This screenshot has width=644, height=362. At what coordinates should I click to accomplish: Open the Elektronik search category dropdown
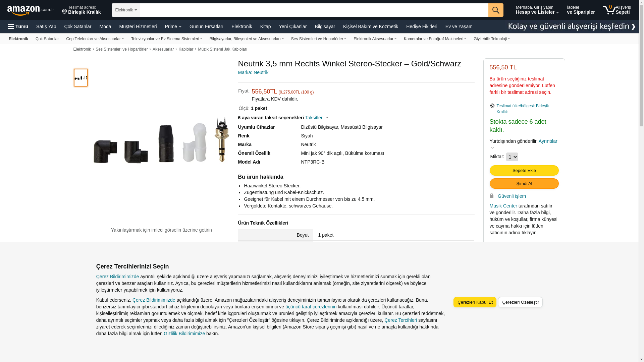point(126,10)
